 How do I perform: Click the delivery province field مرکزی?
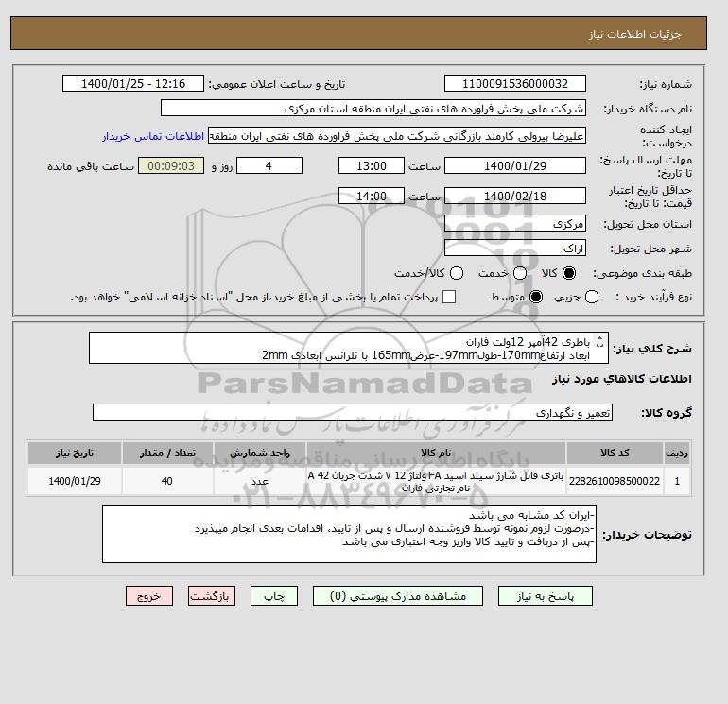click(x=515, y=224)
